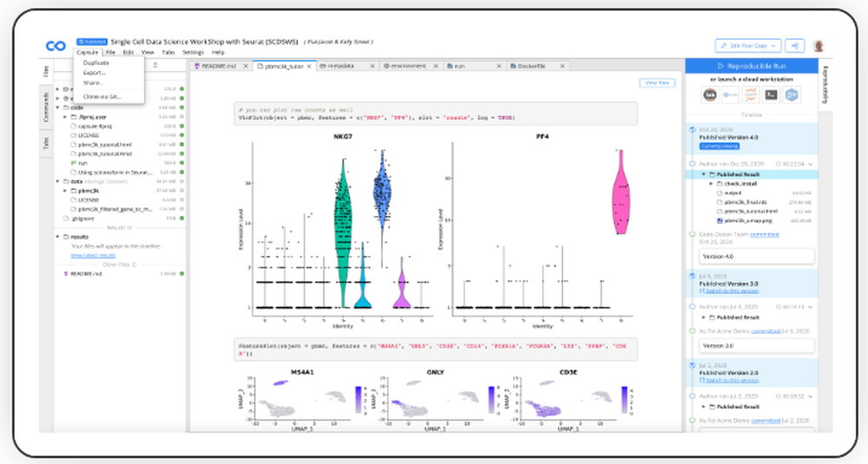Open the Commands vertical side tab
This screenshot has width=868, height=464.
[46, 108]
